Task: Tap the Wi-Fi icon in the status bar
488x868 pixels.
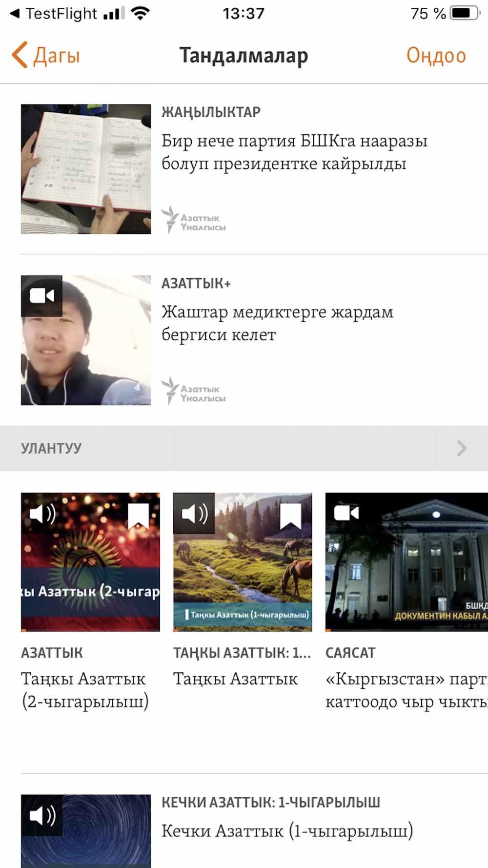Action: tap(140, 13)
